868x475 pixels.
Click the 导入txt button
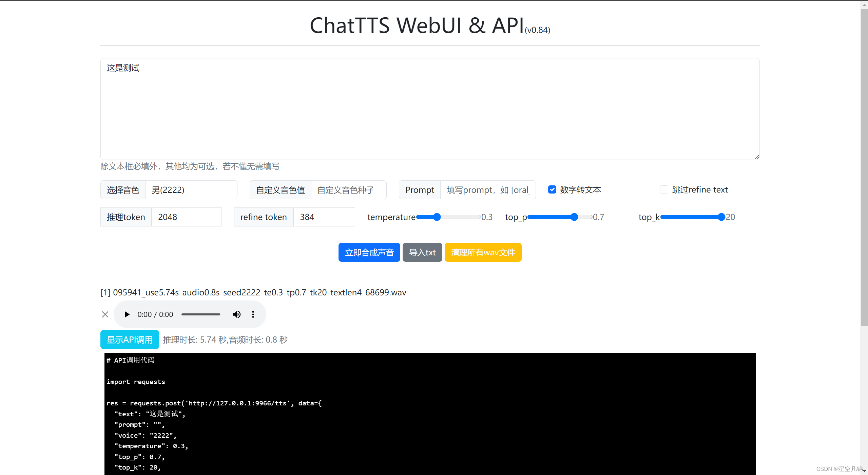422,252
